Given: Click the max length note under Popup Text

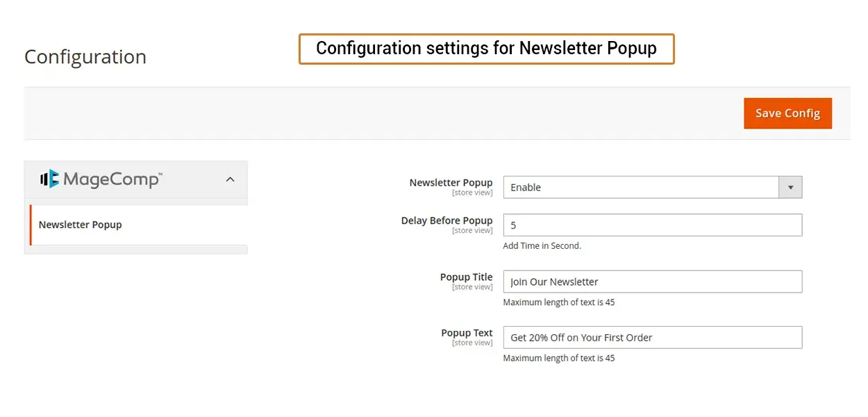Looking at the screenshot, I should [x=558, y=359].
